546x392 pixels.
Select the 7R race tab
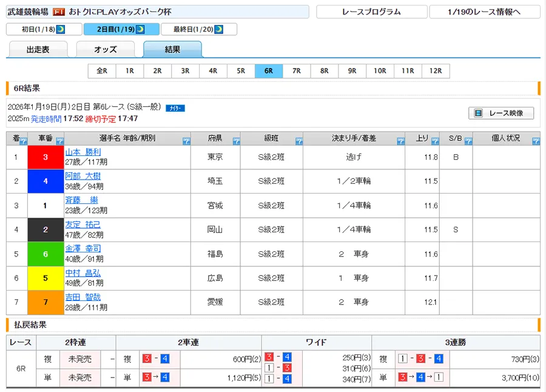tap(297, 71)
